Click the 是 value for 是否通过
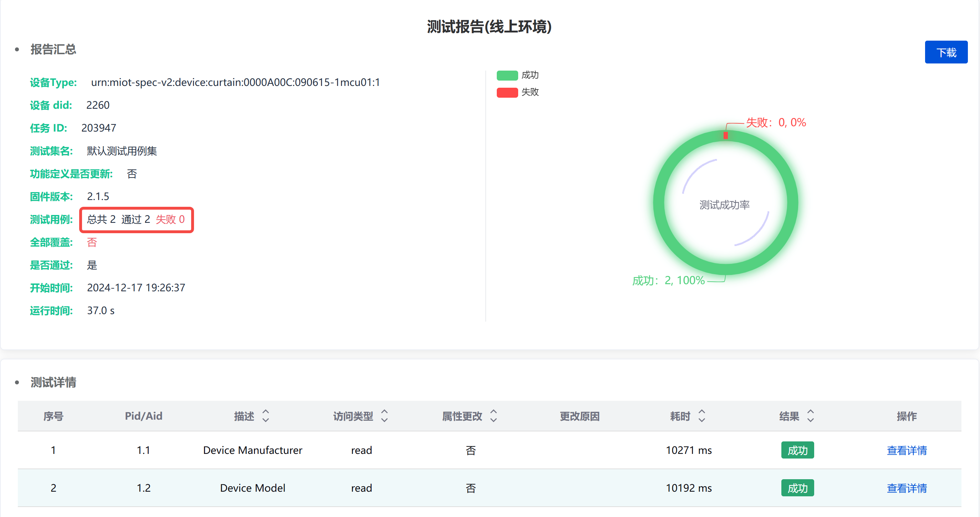 tap(92, 265)
